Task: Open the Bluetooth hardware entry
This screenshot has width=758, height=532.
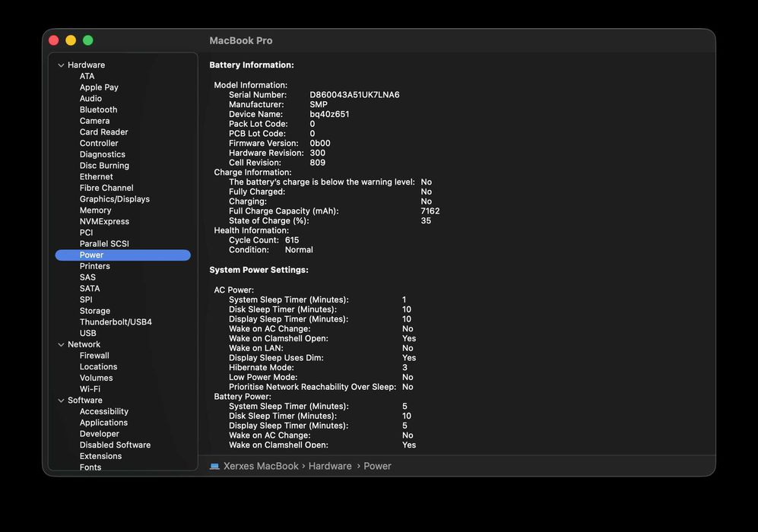Action: pos(99,109)
